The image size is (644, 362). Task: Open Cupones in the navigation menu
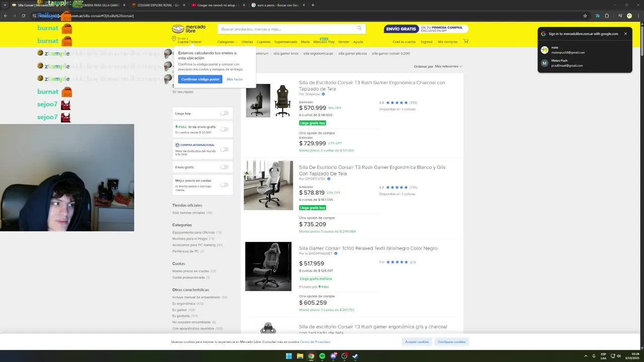click(x=263, y=42)
